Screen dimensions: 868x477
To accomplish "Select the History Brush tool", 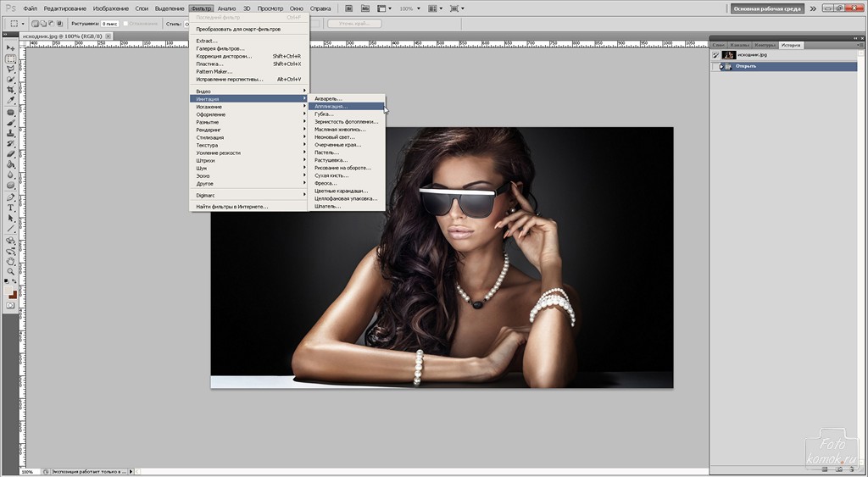I will point(10,144).
